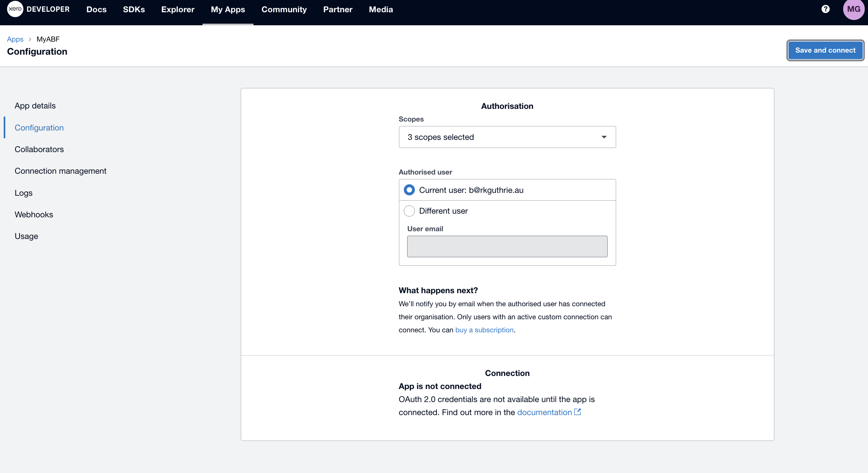This screenshot has width=868, height=473.
Task: Click the Apps breadcrumb link
Action: tap(15, 39)
